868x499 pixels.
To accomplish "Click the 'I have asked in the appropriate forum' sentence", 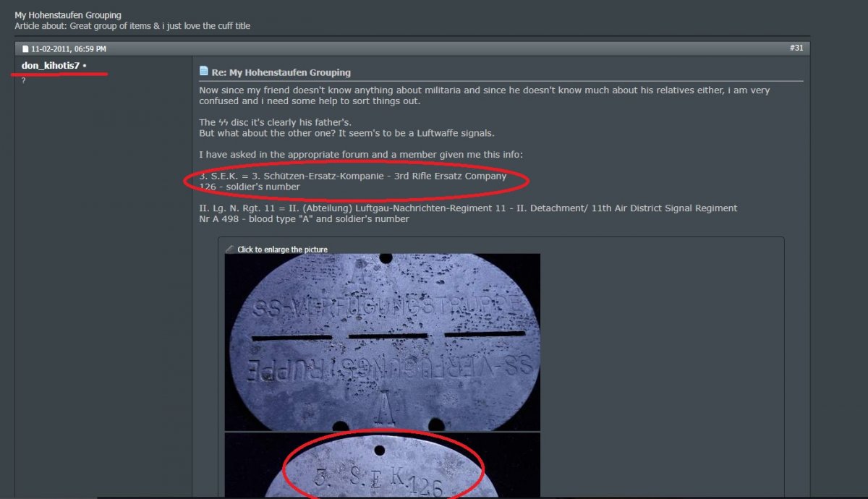I will click(x=360, y=155).
